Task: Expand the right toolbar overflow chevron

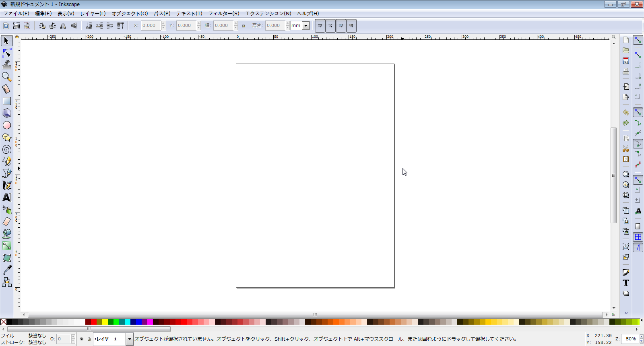Action: point(626,313)
